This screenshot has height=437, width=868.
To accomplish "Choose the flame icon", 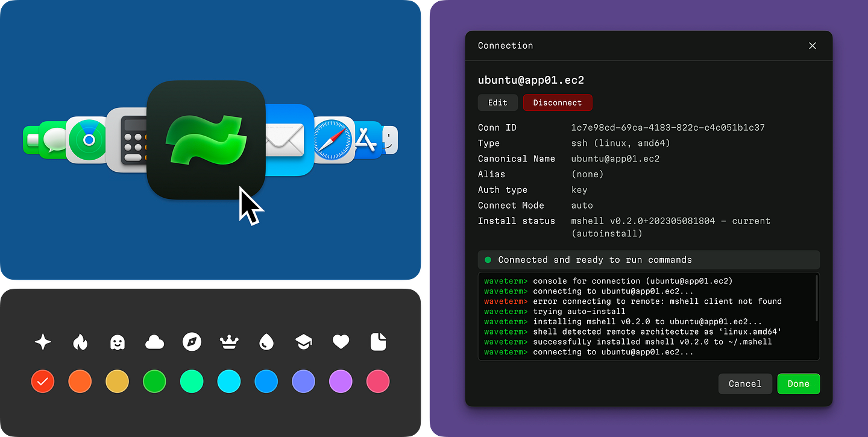I will [80, 342].
